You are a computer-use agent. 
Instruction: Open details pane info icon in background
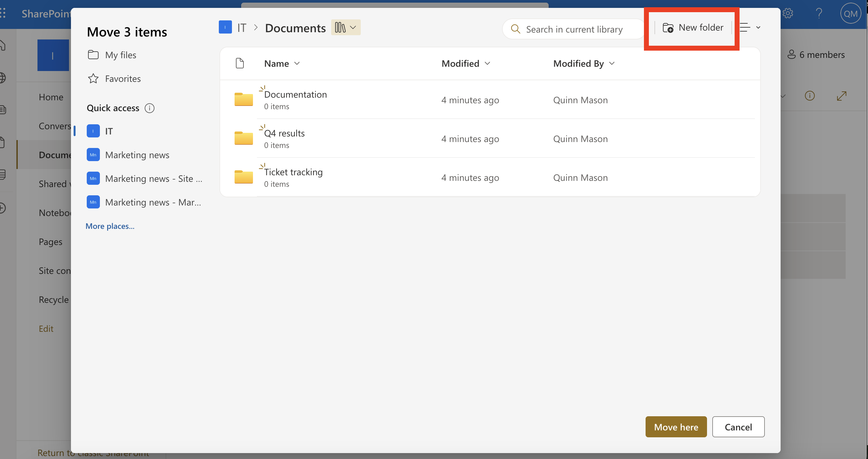click(x=810, y=96)
